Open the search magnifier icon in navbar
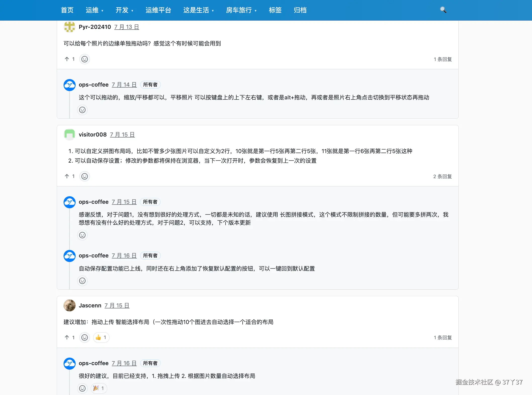 tap(443, 10)
